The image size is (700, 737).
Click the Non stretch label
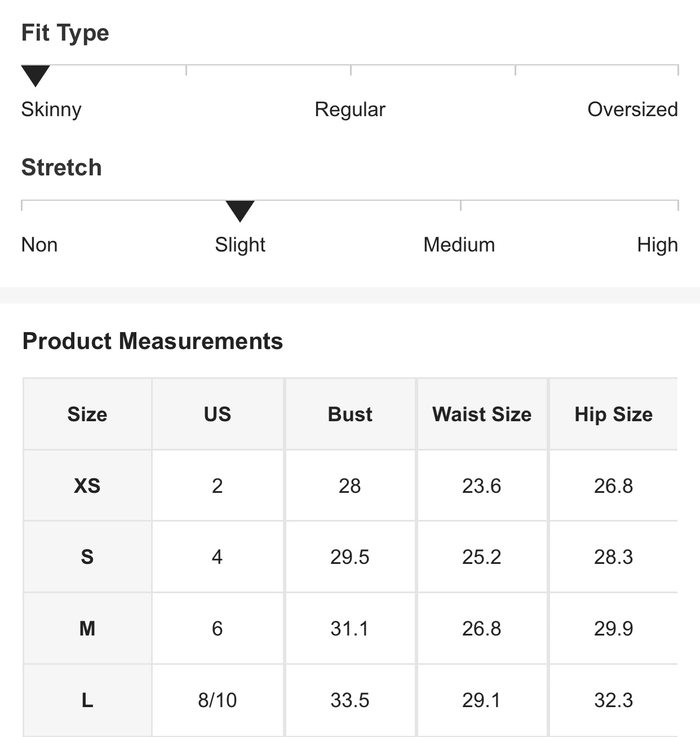39,245
